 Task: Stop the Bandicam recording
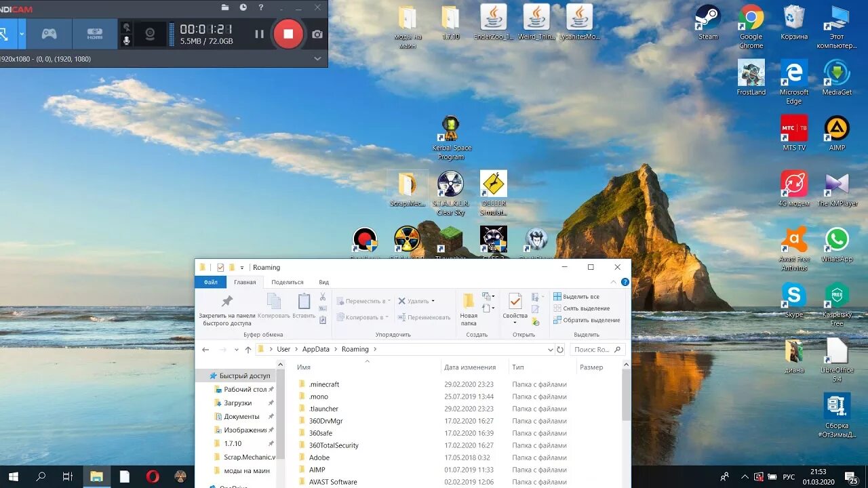[x=288, y=34]
